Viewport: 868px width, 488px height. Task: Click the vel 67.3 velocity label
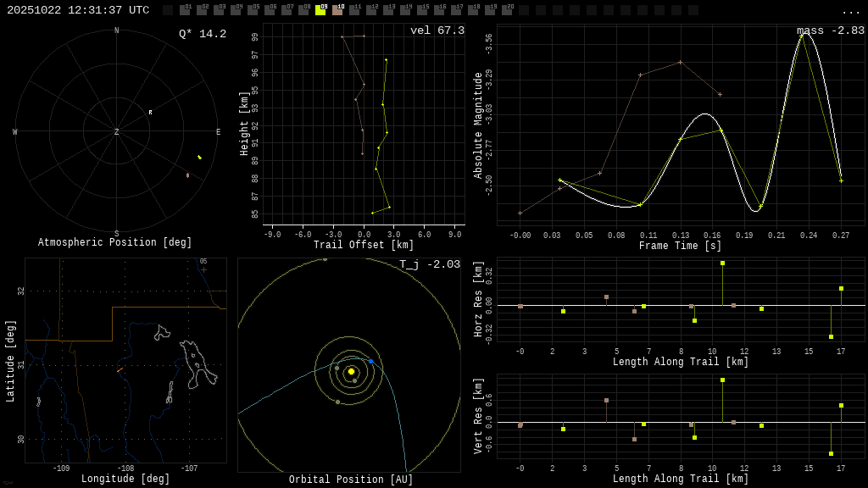437,30
